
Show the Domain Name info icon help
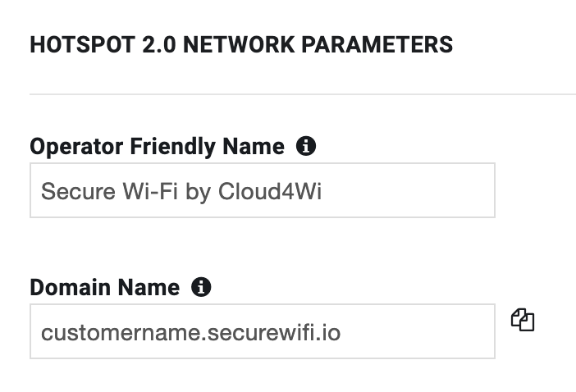tap(201, 287)
